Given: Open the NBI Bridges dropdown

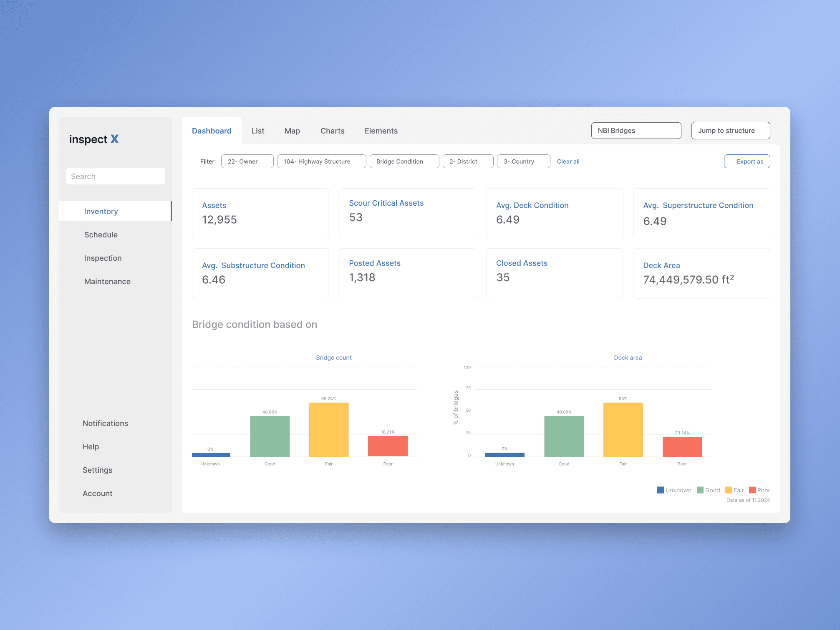Looking at the screenshot, I should 636,131.
